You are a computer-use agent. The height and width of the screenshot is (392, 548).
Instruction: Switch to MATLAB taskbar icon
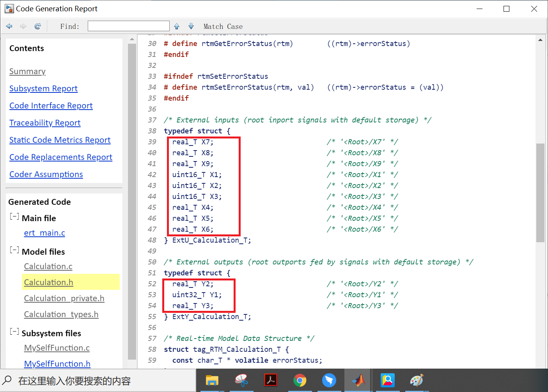coord(358,380)
